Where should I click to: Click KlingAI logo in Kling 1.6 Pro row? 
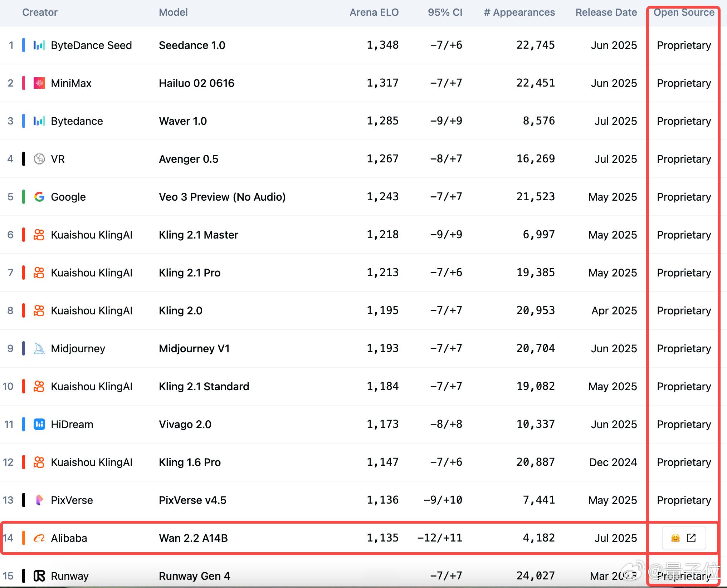point(39,462)
